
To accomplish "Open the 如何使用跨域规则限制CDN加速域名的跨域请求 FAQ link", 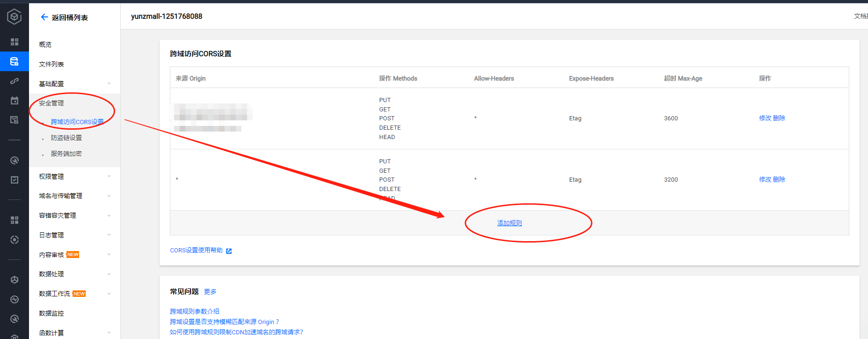I will tap(236, 332).
